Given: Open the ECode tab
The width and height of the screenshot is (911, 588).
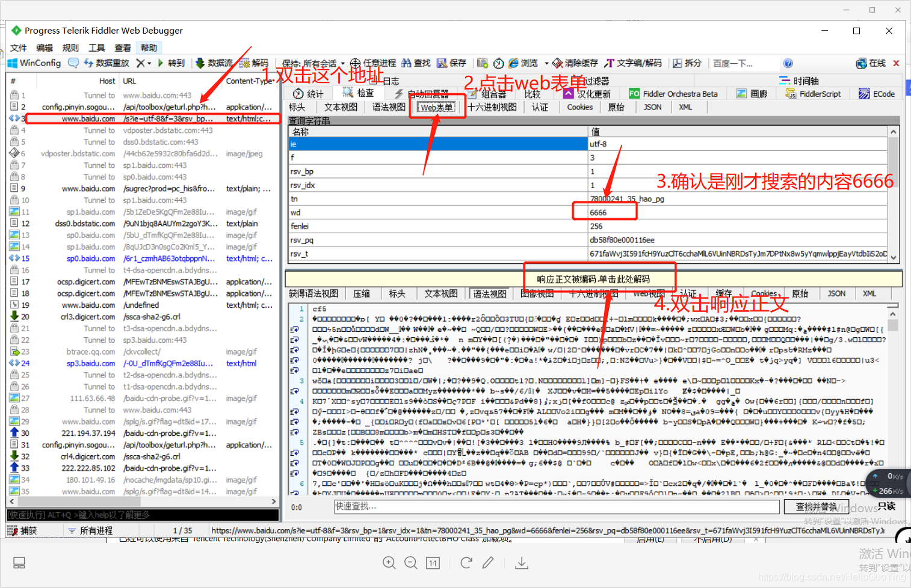Looking at the screenshot, I should click(x=877, y=94).
